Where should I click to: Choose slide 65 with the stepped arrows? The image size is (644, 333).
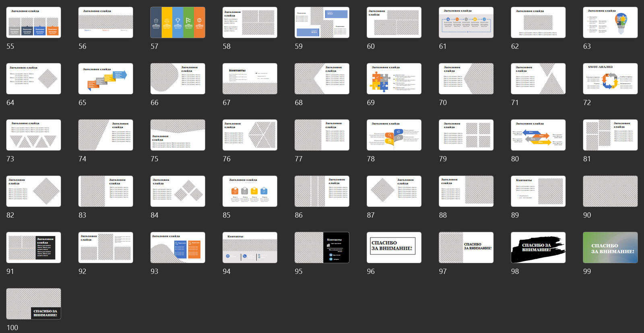click(x=105, y=79)
